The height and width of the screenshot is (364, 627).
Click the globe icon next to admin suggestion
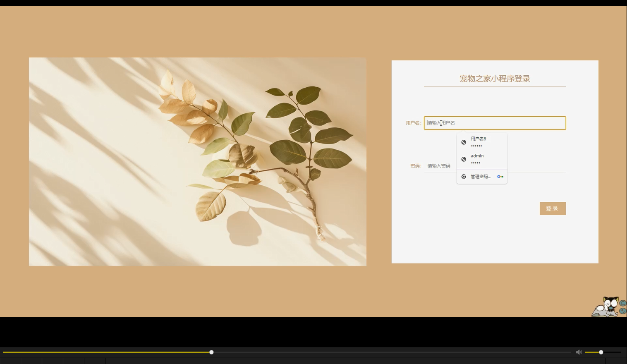click(x=464, y=159)
